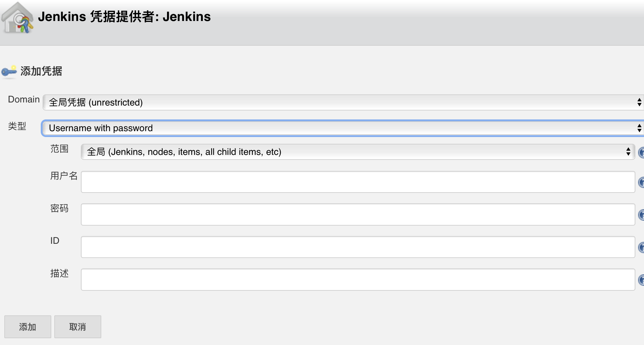Open help for the ID field
The image size is (644, 345).
tap(641, 247)
